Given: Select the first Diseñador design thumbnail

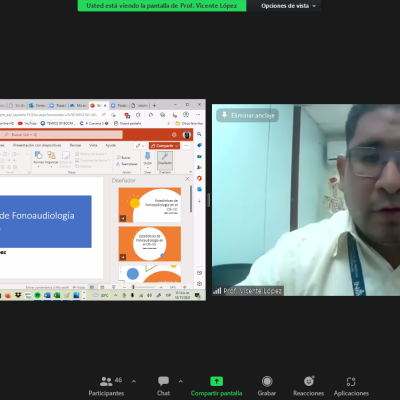Looking at the screenshot, I should (150, 205).
